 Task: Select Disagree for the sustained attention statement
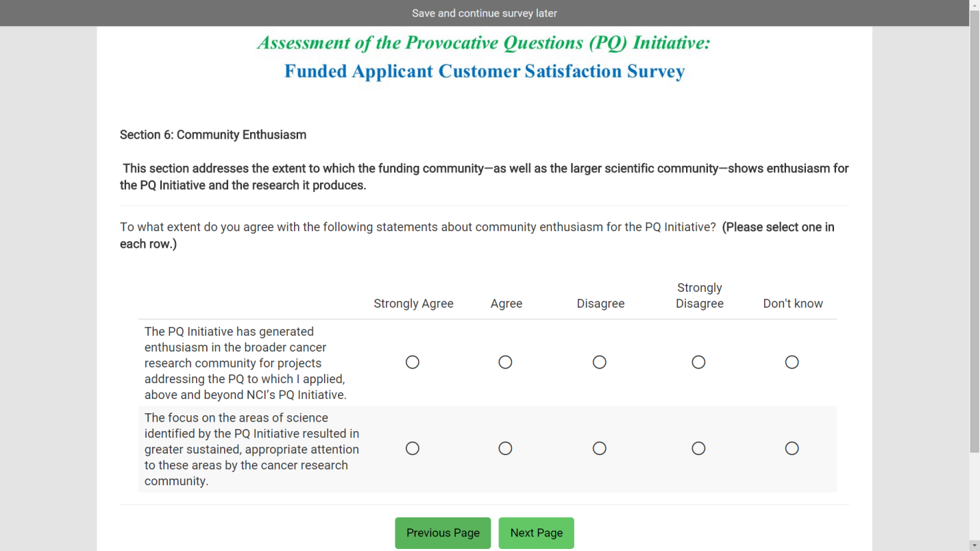pos(600,448)
